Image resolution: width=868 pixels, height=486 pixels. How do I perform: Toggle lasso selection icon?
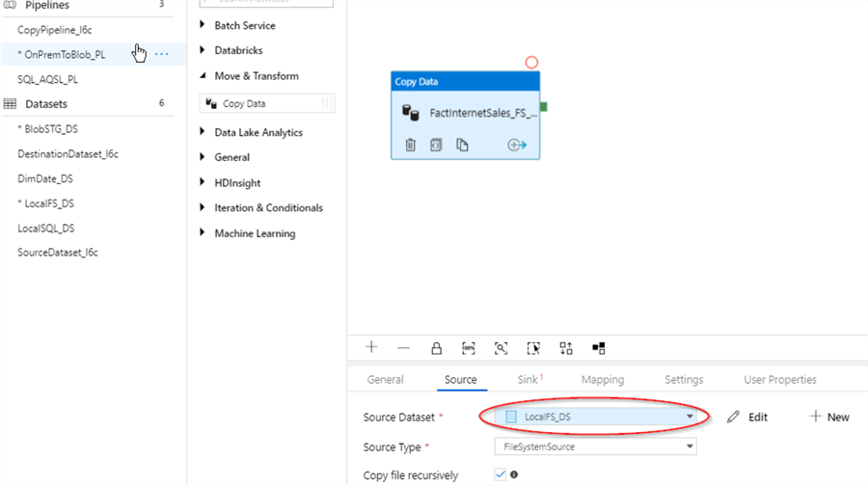[x=533, y=348]
